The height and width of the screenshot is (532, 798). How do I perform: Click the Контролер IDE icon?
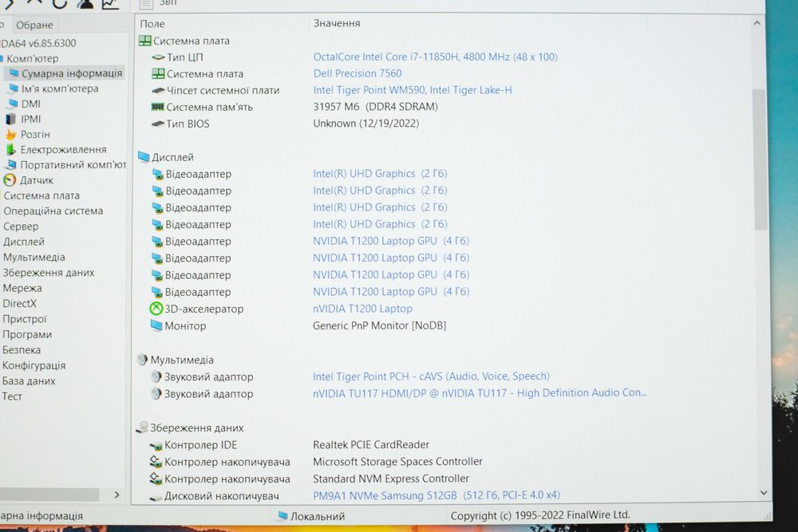[x=156, y=446]
